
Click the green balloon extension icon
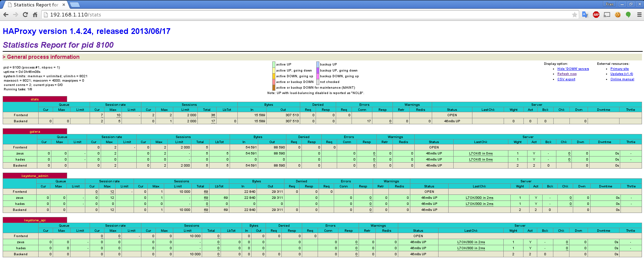pyautogui.click(x=628, y=14)
